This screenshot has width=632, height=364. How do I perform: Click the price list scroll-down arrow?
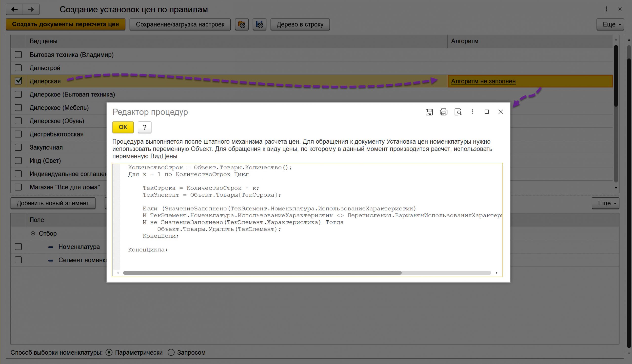tap(616, 188)
